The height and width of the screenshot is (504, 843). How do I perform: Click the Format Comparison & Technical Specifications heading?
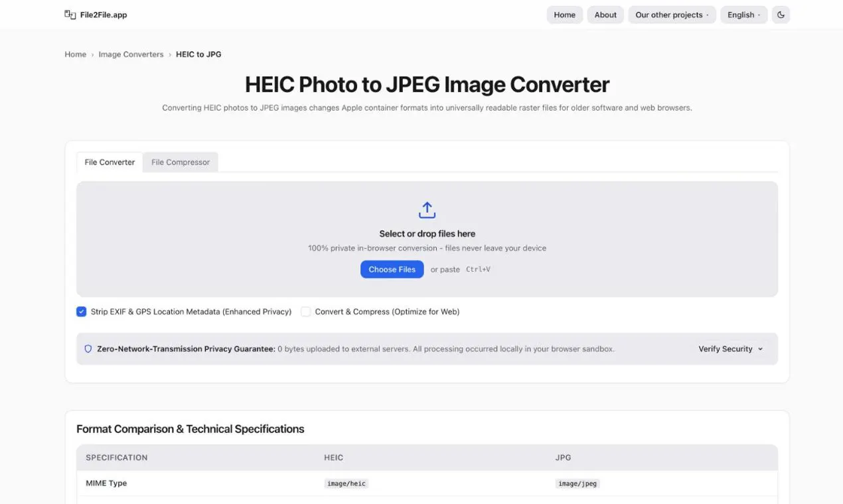click(190, 429)
